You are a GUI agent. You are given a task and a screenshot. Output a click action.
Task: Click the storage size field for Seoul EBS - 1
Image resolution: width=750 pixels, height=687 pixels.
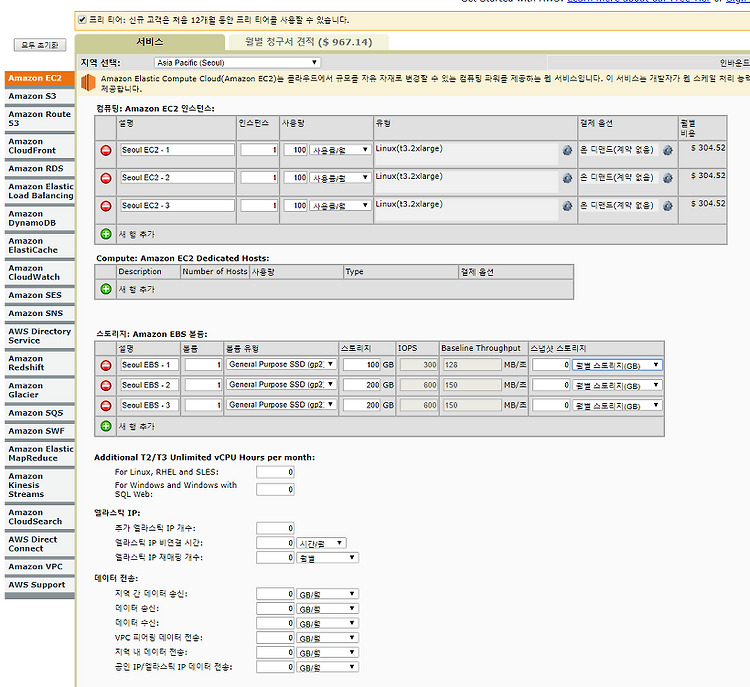[x=362, y=365]
